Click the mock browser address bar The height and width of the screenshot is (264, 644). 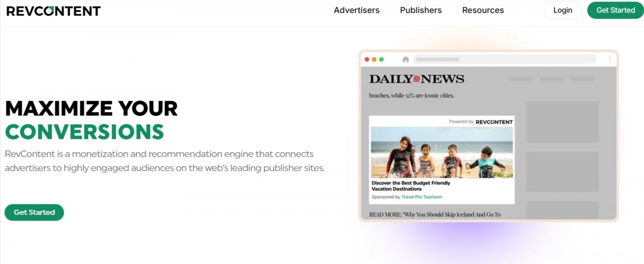click(x=504, y=59)
